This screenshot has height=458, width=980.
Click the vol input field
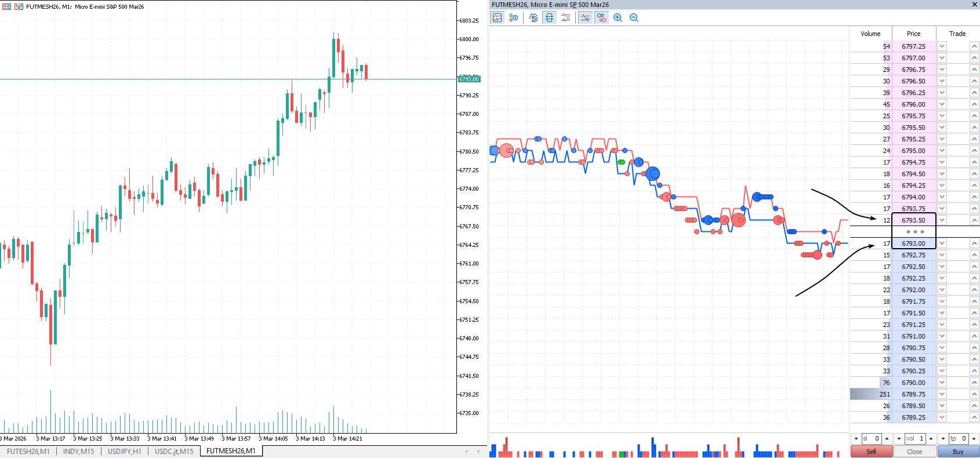(916, 439)
